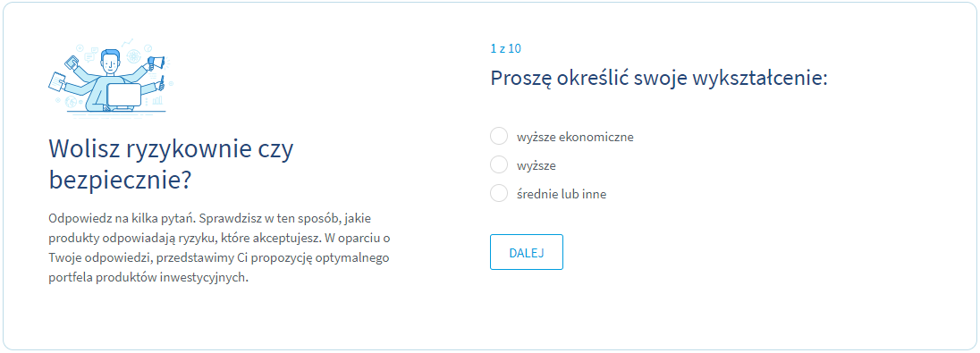Image resolution: width=980 pixels, height=353 pixels.
Task: Click the computer monitor in the illustration
Action: [123, 95]
